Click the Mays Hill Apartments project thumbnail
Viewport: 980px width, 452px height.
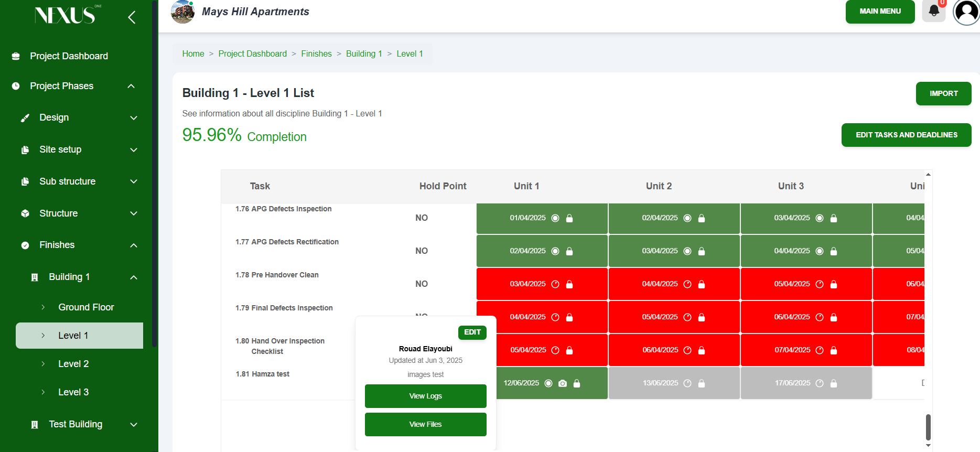[x=182, y=12]
